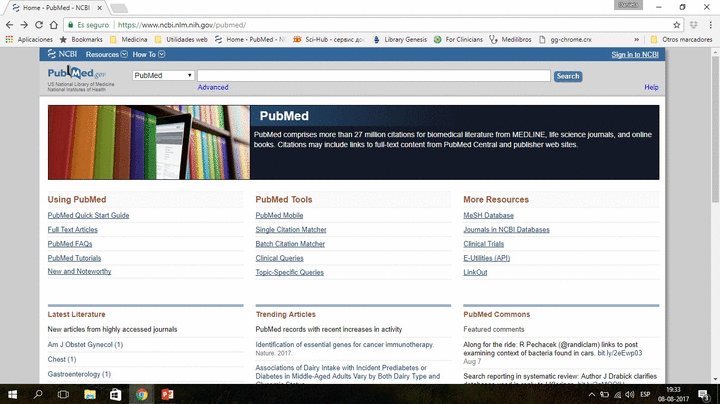Image resolution: width=720 pixels, height=404 pixels.
Task: Click the Windows Start button
Action: [12, 394]
